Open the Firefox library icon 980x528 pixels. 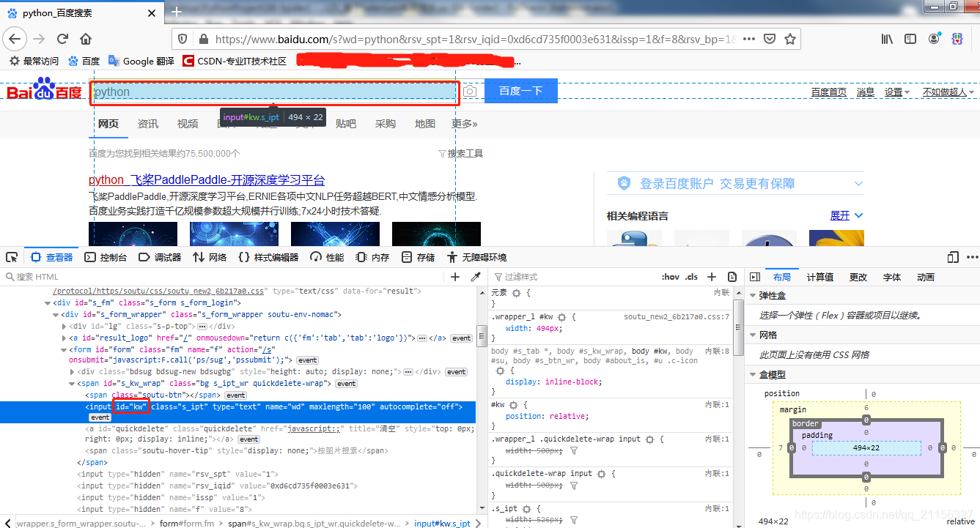(888, 39)
